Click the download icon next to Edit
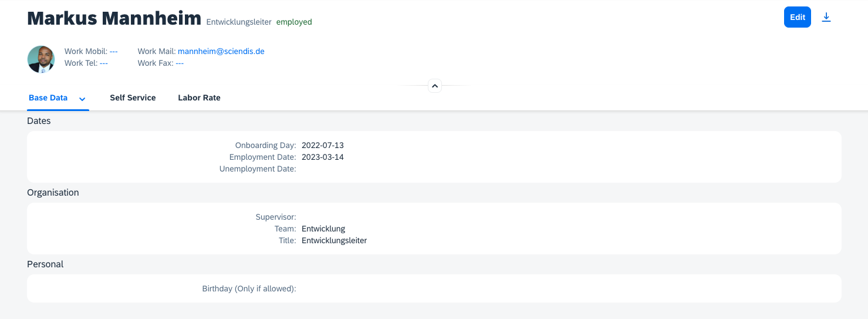868x319 pixels. pos(826,17)
